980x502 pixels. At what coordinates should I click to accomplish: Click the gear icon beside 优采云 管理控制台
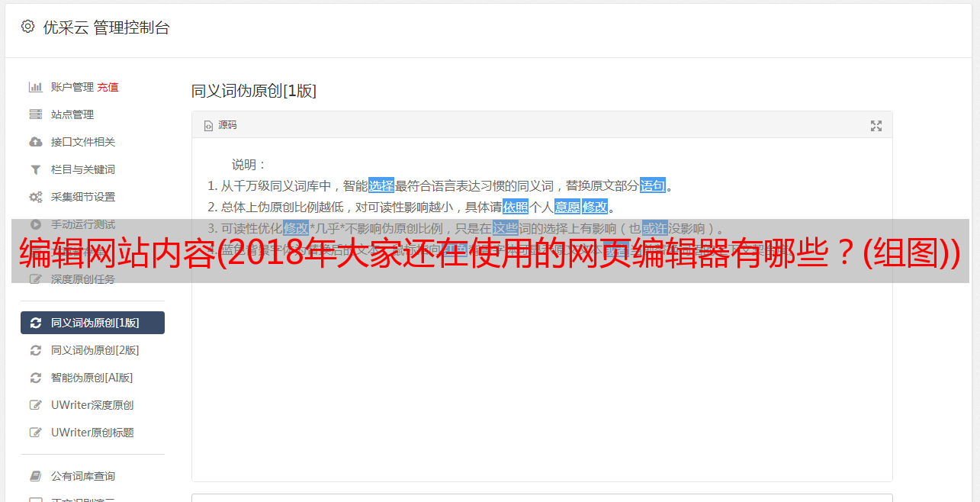pos(28,27)
